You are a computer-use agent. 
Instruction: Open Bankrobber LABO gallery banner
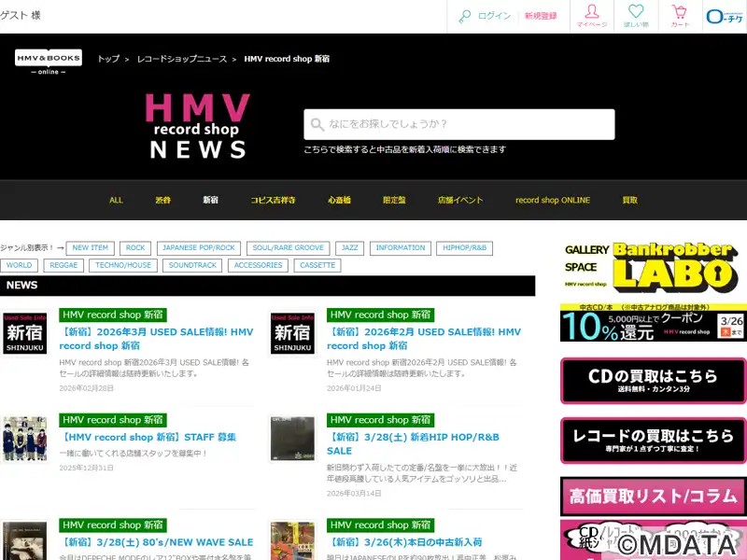point(653,267)
